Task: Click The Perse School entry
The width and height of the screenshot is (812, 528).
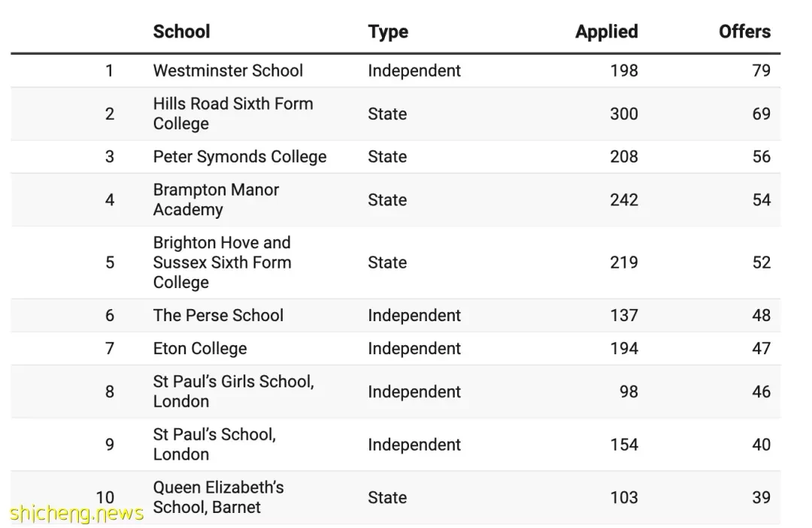Action: point(218,315)
